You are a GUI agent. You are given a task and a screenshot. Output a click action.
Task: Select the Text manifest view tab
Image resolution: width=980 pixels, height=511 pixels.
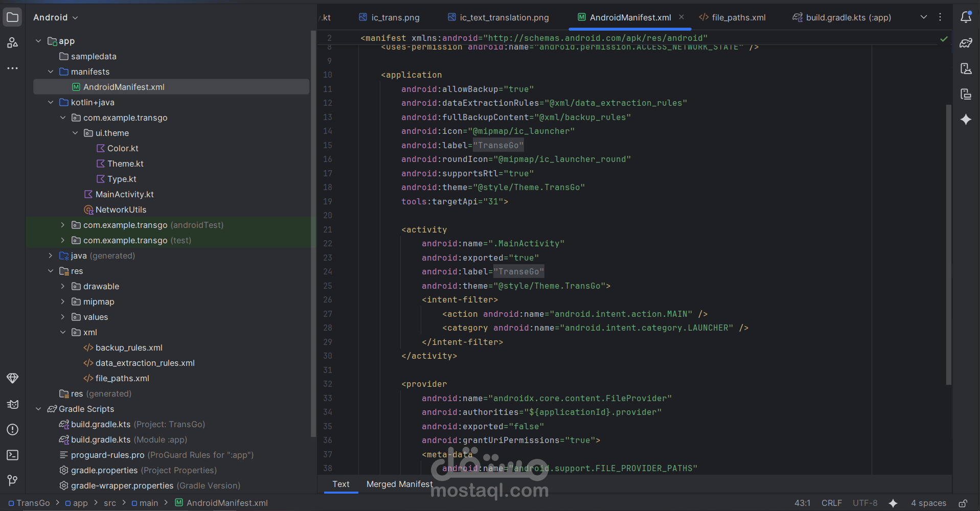click(341, 484)
